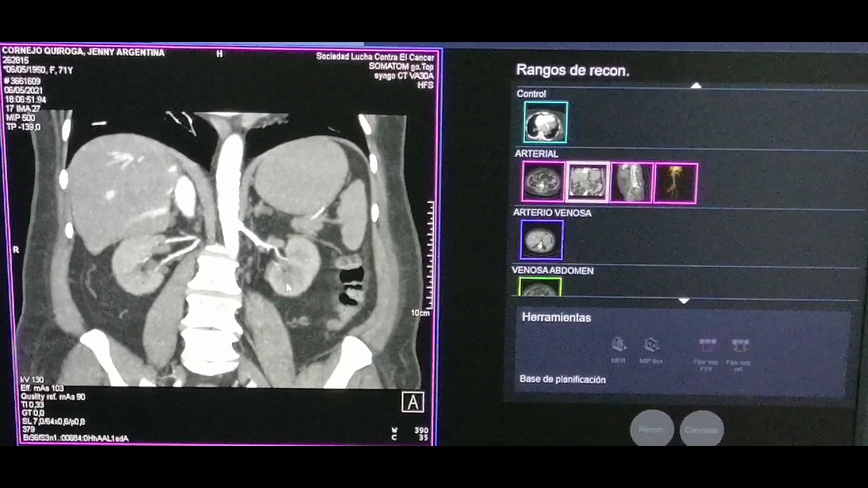The image size is (868, 488).
Task: Click patient name 'CORNEJO QUIROGA, JENNY ARGENTINA'
Action: click(83, 52)
